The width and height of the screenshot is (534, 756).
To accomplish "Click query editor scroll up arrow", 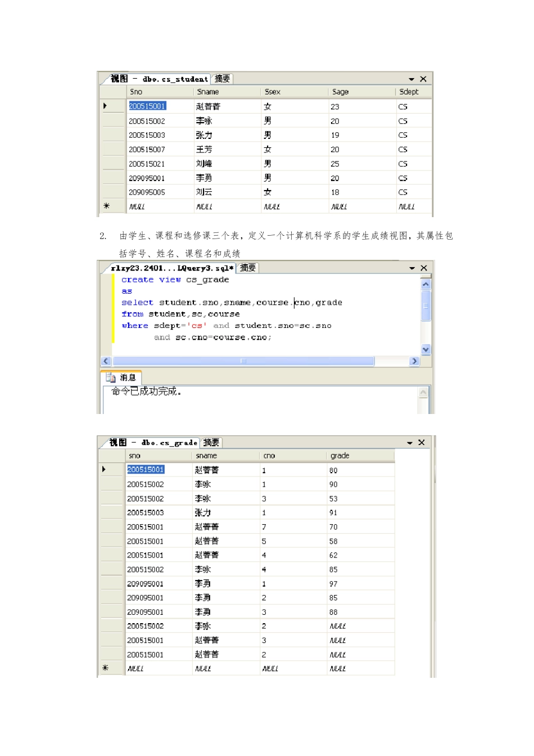I will coord(426,284).
